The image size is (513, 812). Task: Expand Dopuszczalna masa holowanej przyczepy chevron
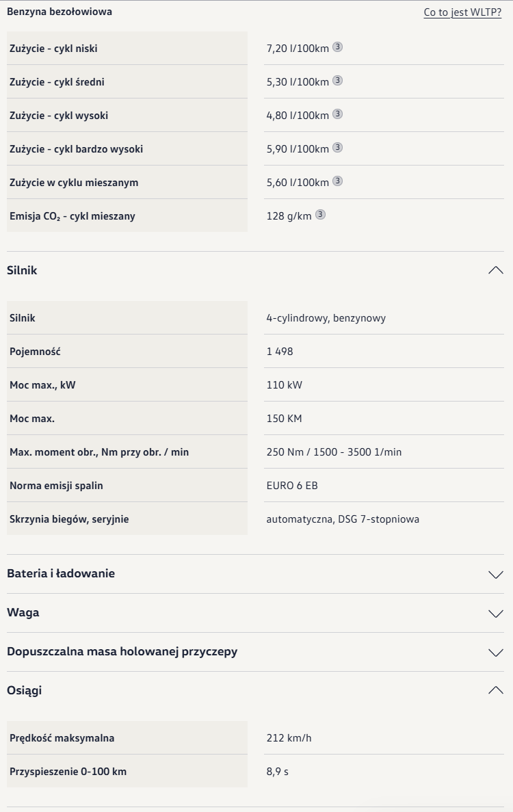coord(495,652)
